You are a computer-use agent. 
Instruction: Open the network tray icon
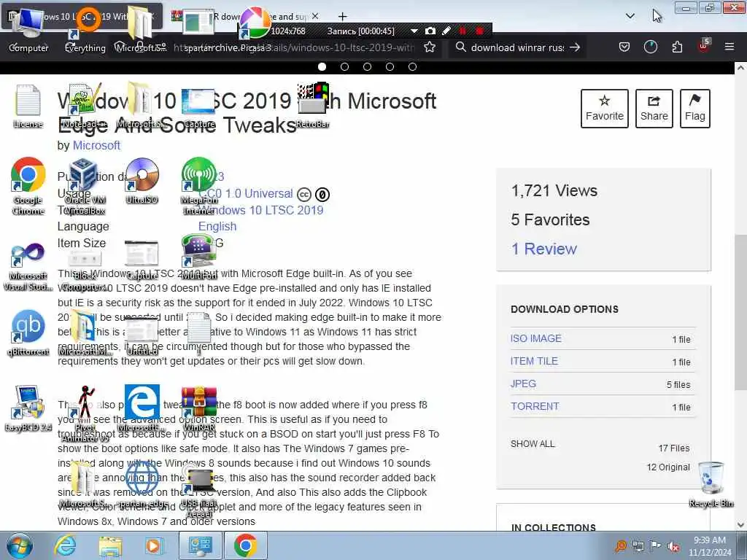coord(638,547)
